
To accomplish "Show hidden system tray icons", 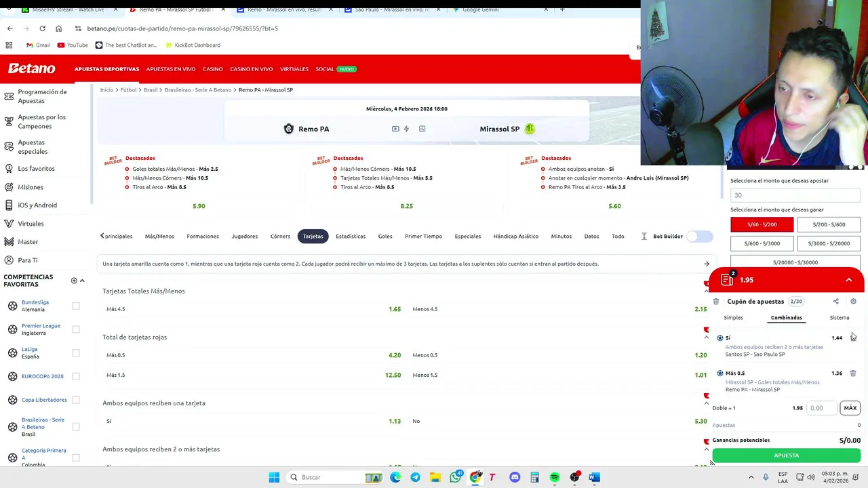I will pos(752,477).
